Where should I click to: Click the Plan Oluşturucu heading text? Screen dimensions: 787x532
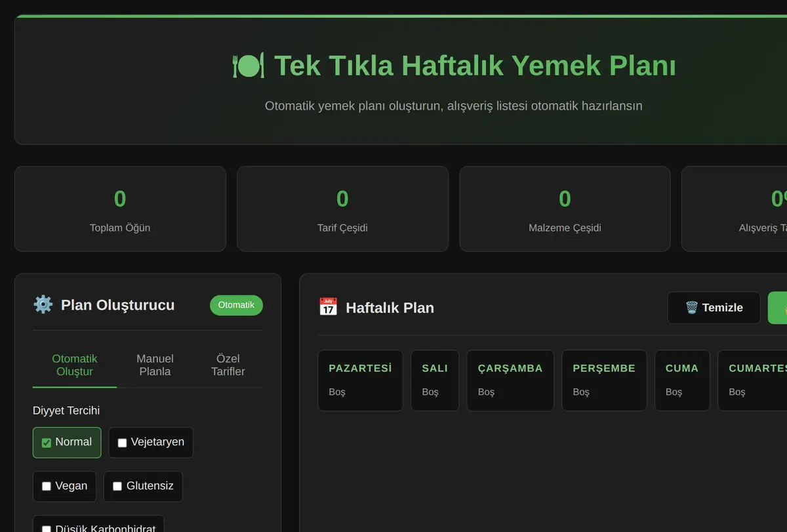click(x=117, y=305)
